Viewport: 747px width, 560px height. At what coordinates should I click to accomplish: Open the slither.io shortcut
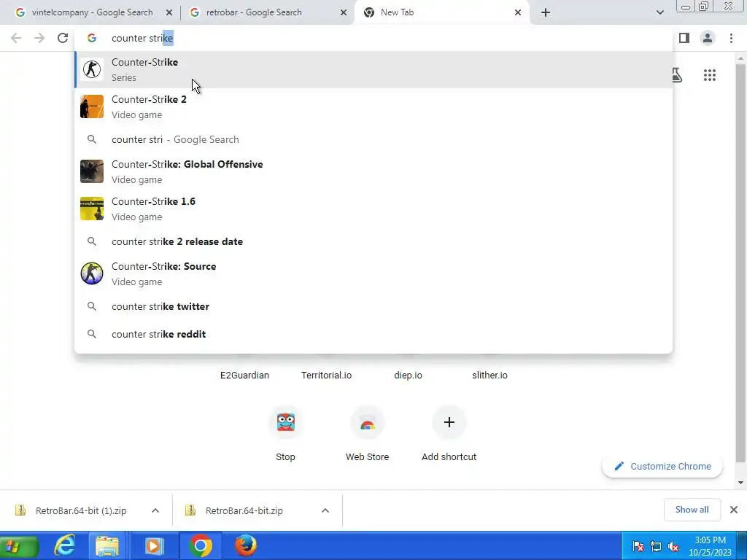(489, 376)
